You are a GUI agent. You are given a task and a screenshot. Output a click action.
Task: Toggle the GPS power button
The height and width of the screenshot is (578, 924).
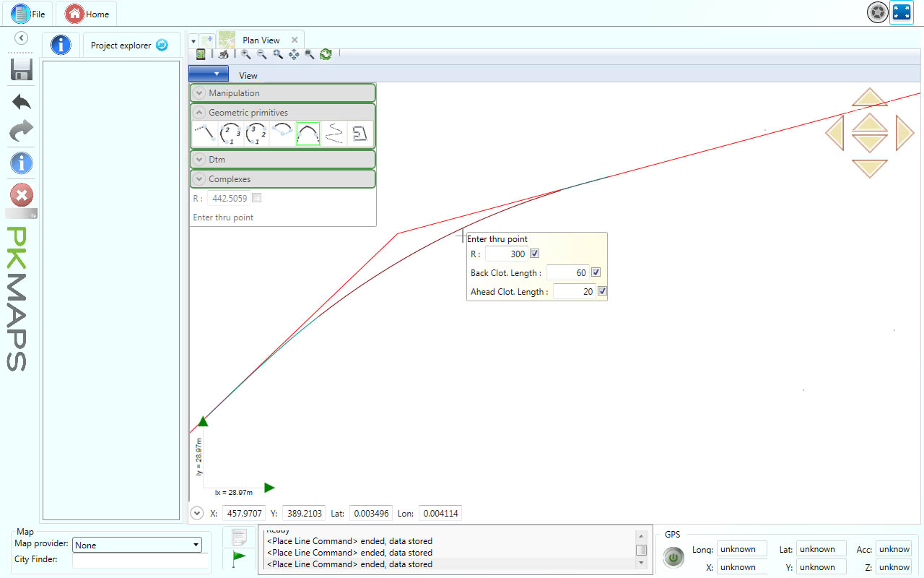(674, 558)
